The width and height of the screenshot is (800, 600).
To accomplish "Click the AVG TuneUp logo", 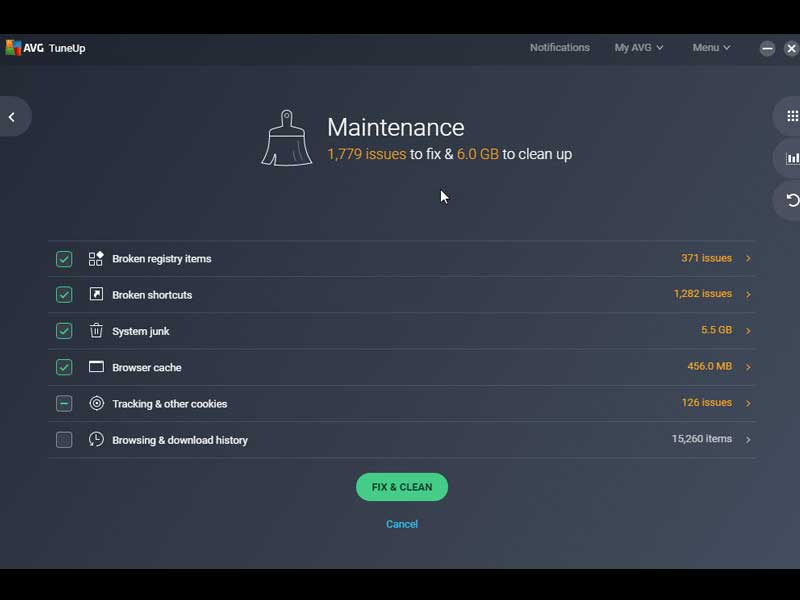I will (x=46, y=48).
